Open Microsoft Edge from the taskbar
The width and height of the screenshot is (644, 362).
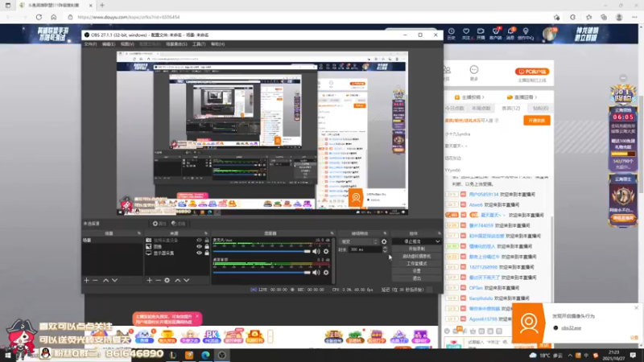pyautogui.click(x=205, y=355)
